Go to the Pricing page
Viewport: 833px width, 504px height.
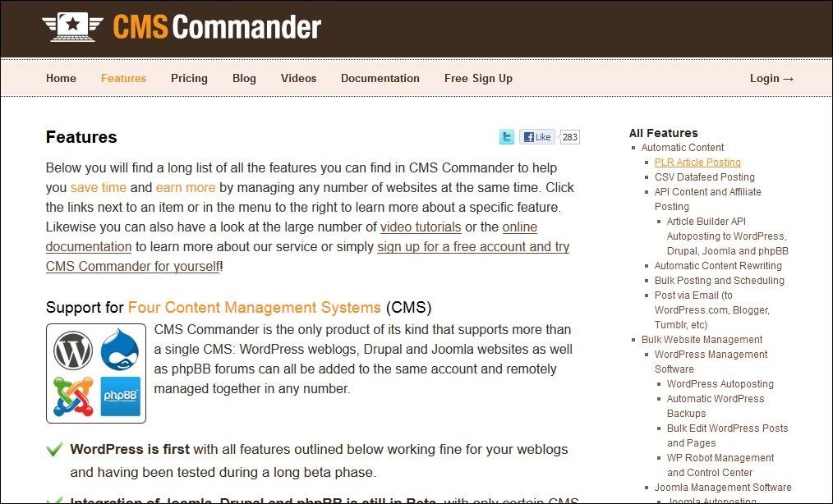coord(189,78)
